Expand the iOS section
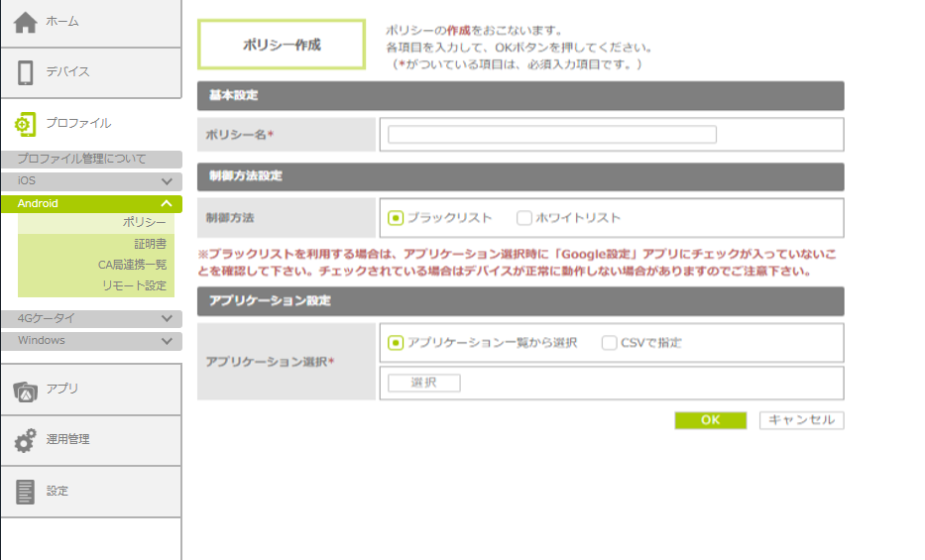 [167, 181]
